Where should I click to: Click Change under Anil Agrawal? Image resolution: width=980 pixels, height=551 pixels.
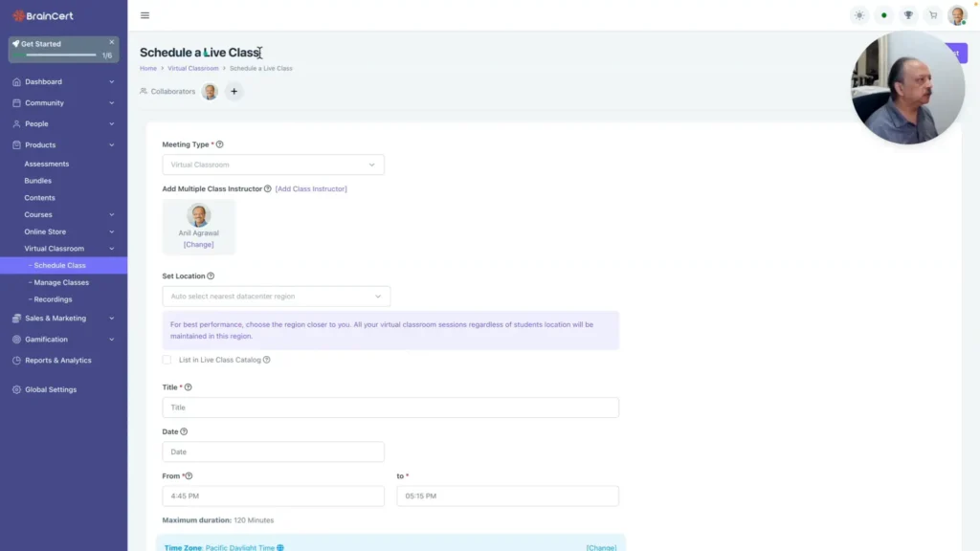199,244
